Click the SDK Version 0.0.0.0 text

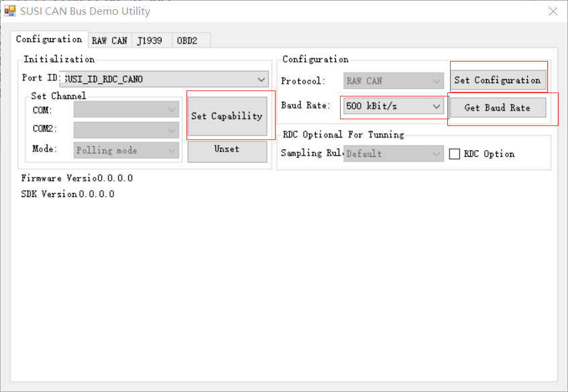[68, 194]
